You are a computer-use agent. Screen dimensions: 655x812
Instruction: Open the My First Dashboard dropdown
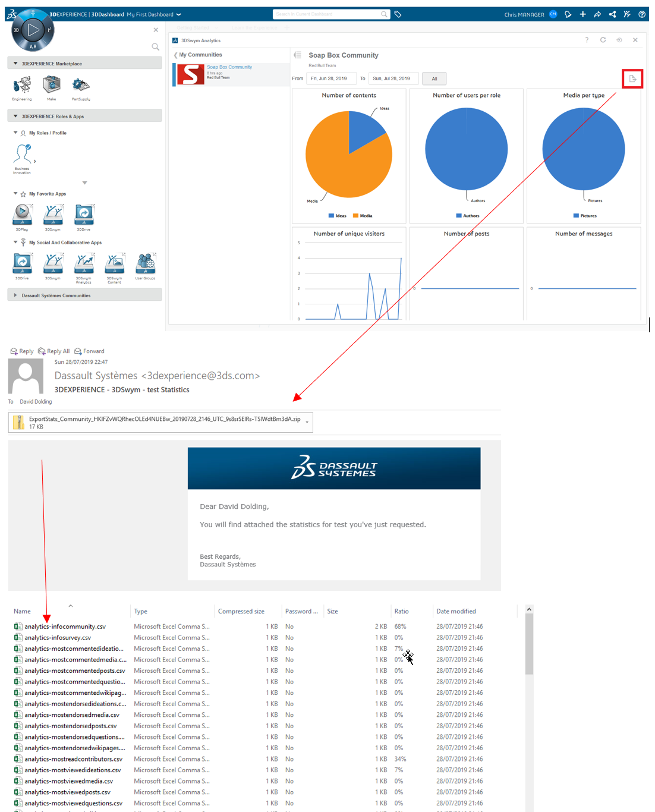tap(178, 14)
